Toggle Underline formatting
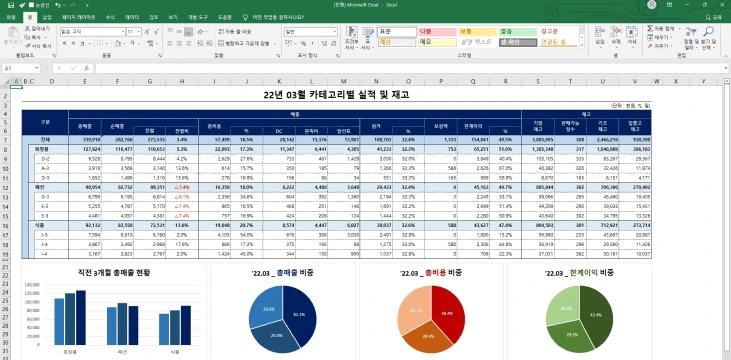The width and height of the screenshot is (731, 360). point(83,43)
